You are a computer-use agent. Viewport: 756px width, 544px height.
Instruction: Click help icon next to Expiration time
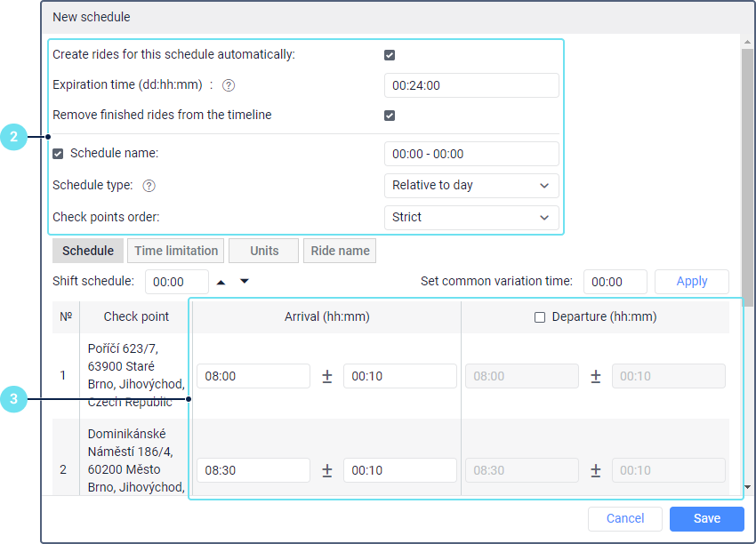pos(229,85)
